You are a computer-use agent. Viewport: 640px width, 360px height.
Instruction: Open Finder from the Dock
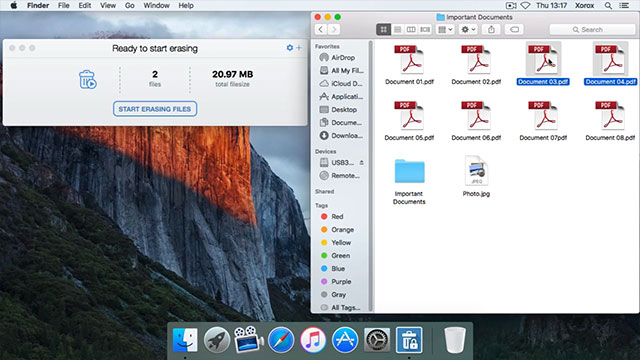[185, 340]
